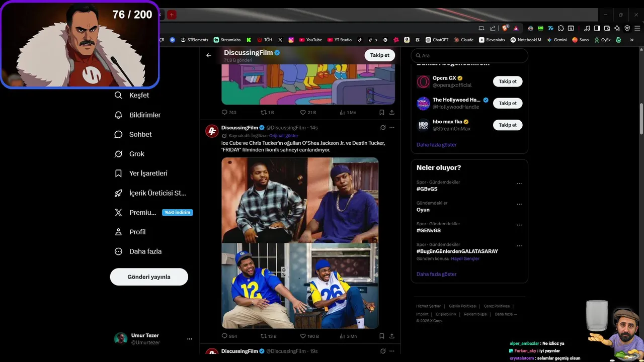
Task: Open the Streamlabs bookmark
Action: [227, 40]
